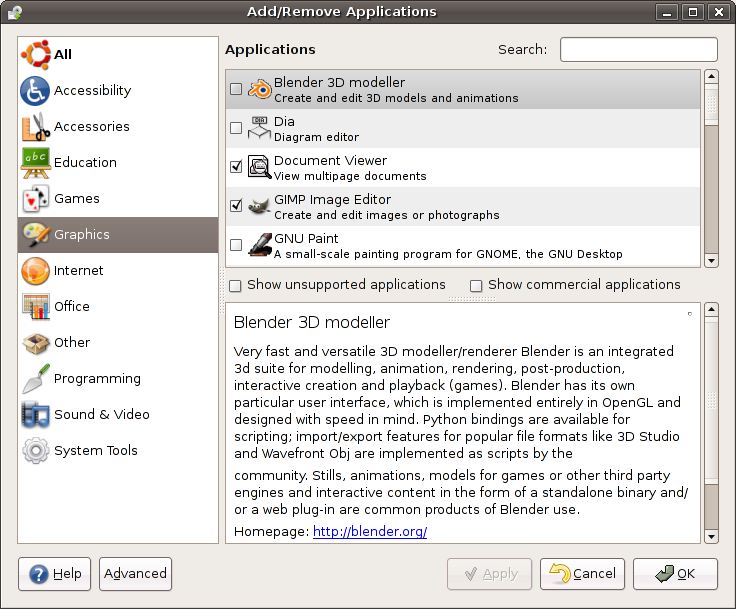Minimize the Add/Remove Applications window
Image resolution: width=736 pixels, height=609 pixels.
pyautogui.click(x=667, y=12)
